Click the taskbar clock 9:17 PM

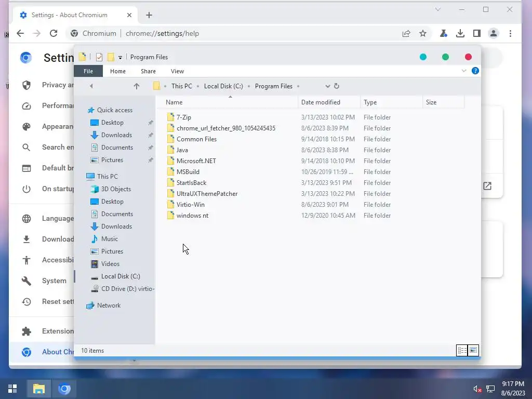pyautogui.click(x=513, y=384)
